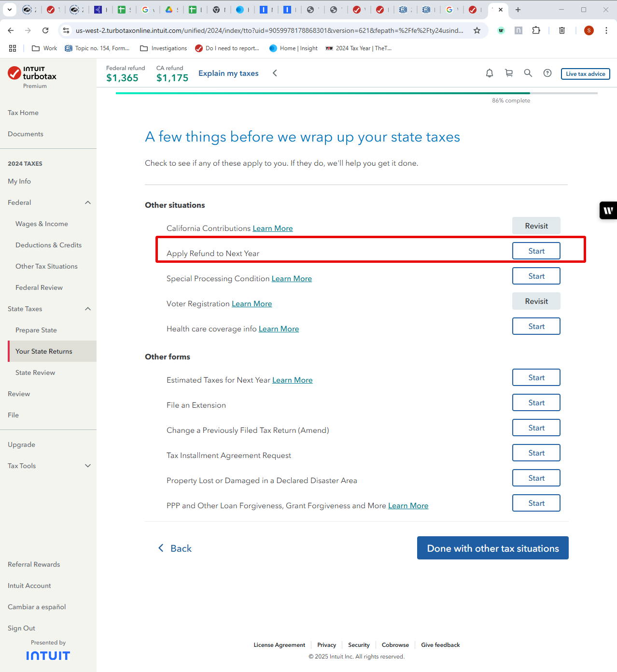Click the browser back arrow
This screenshot has height=672, width=617.
point(11,30)
